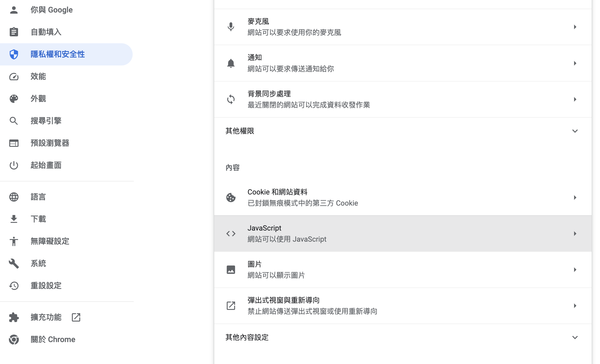The height and width of the screenshot is (364, 600).
Task: Click the microphone icon in site settings
Action: click(x=231, y=27)
